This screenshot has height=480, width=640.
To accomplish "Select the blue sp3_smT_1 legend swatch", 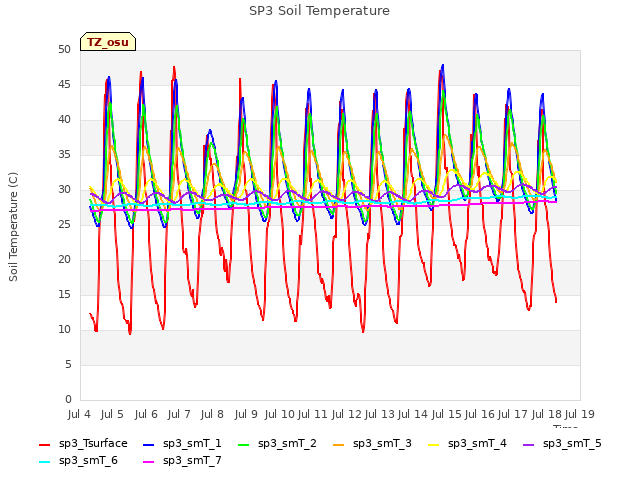I will pos(149,444).
